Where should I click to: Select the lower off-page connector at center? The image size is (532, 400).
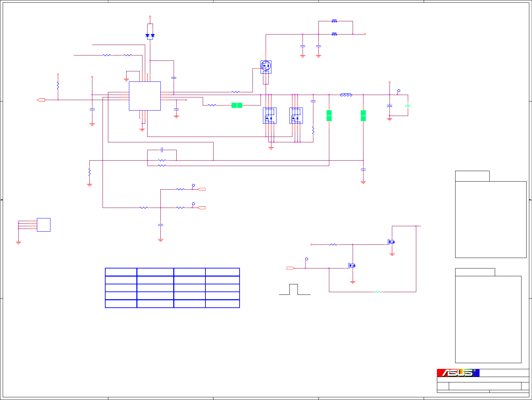[x=201, y=208]
